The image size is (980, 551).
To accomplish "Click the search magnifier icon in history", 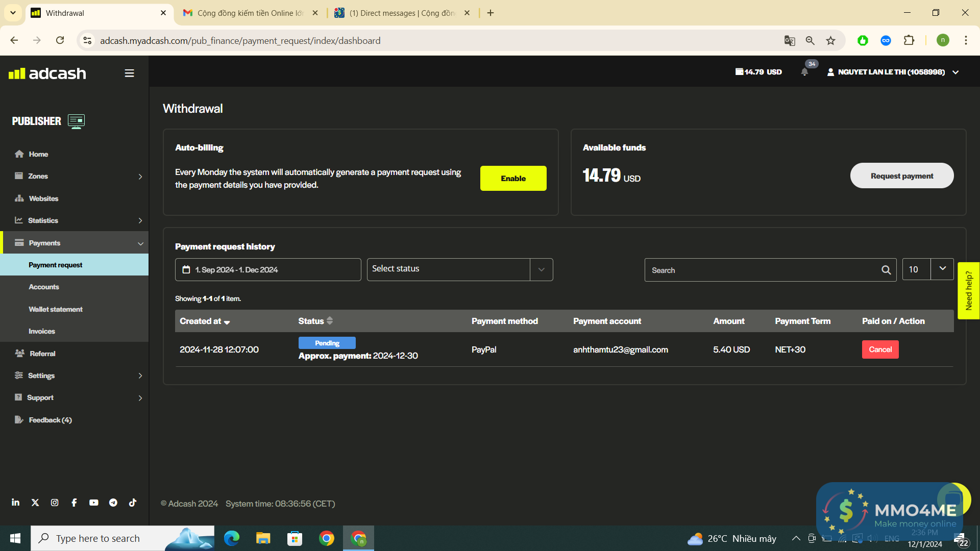I will pyautogui.click(x=886, y=270).
